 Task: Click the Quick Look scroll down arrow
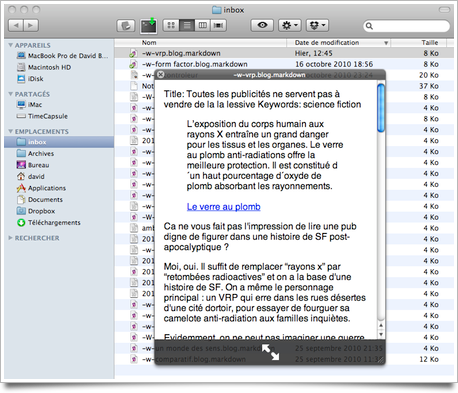point(381,334)
